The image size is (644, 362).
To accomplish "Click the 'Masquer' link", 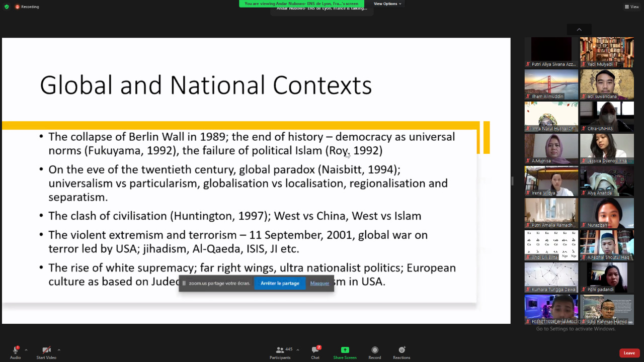I will 319,283.
